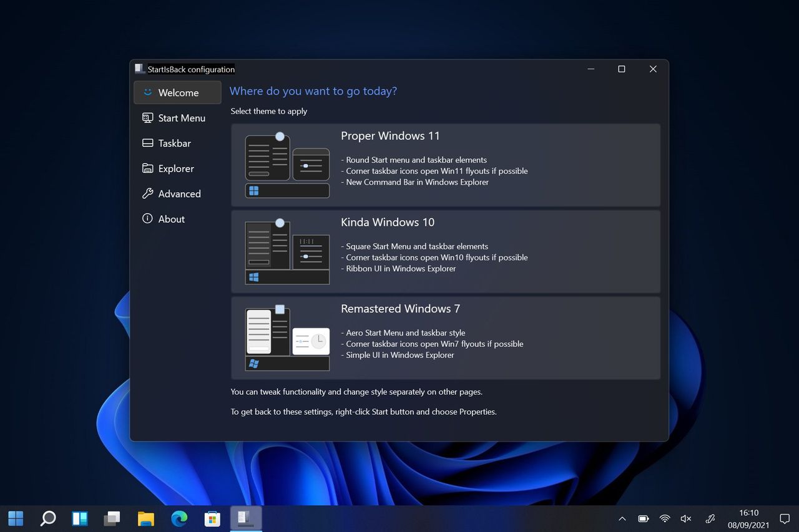Open Wi-Fi network flyout in system tray

(x=665, y=519)
